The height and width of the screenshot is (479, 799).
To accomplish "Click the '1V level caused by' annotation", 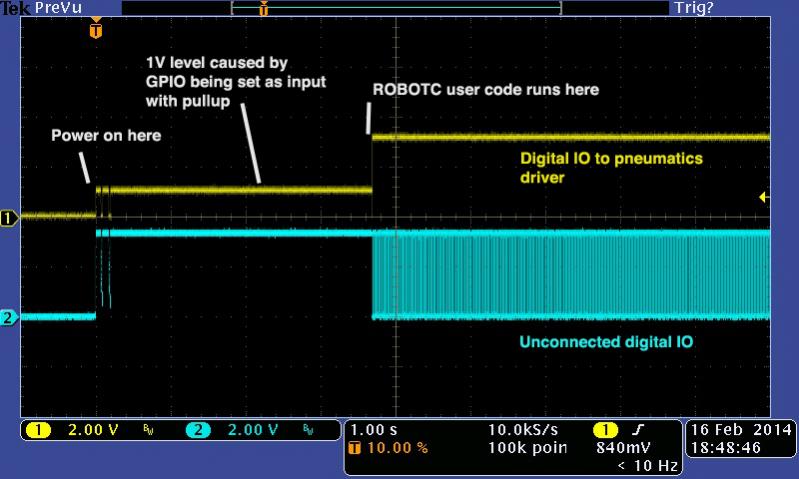I will pos(217,63).
